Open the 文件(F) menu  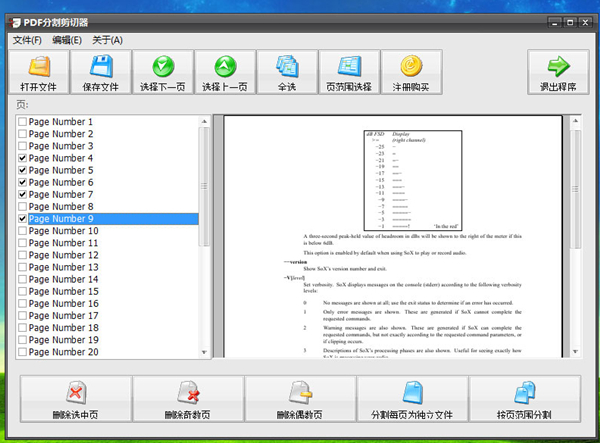(27, 40)
